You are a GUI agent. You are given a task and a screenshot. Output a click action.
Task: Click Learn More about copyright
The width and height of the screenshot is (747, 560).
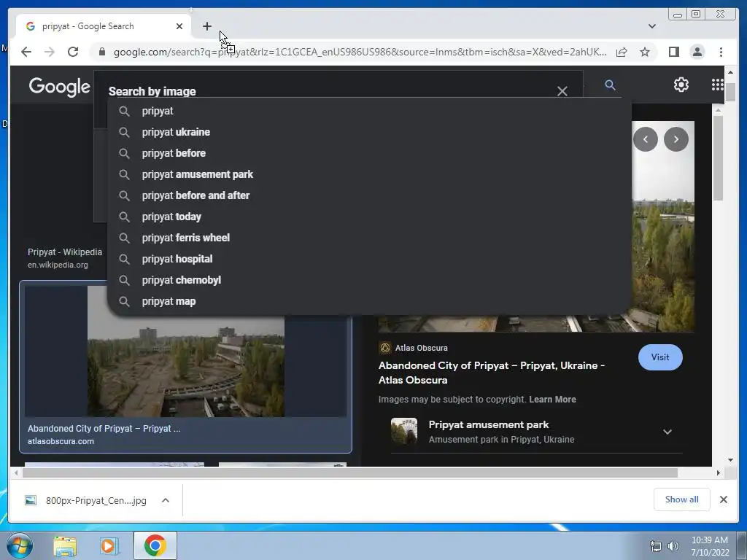tap(552, 400)
